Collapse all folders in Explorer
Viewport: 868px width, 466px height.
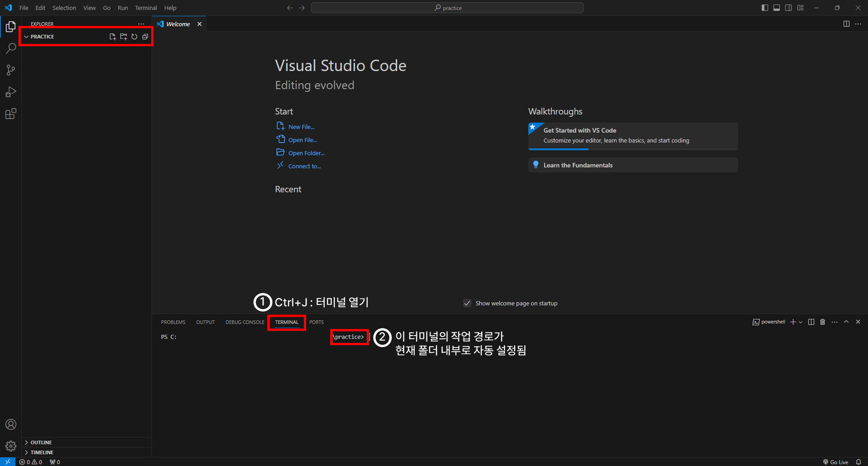point(145,37)
